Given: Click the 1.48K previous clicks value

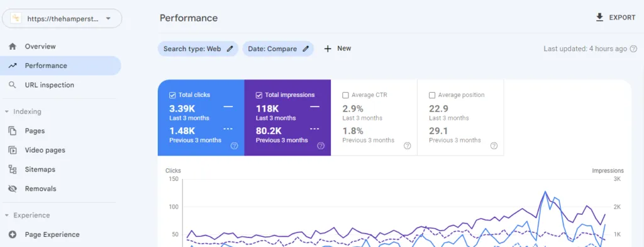Looking at the screenshot, I should click(x=182, y=131).
